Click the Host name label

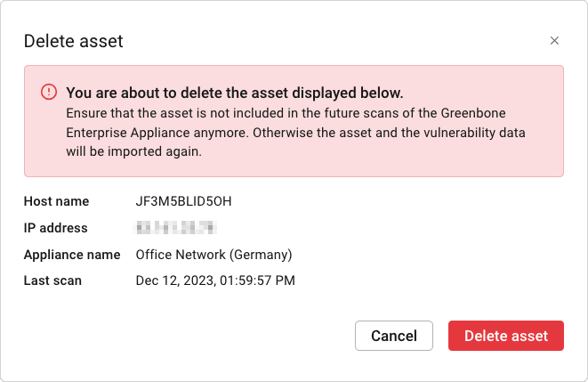(x=56, y=201)
